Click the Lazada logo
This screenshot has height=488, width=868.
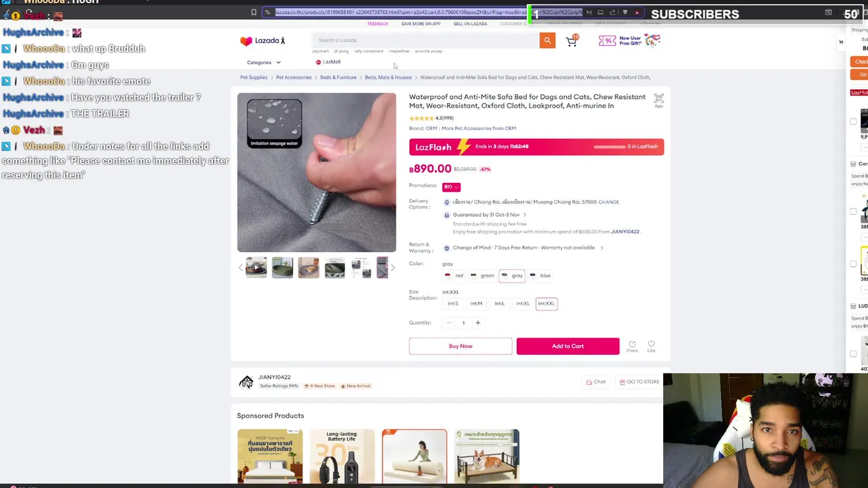pyautogui.click(x=262, y=41)
